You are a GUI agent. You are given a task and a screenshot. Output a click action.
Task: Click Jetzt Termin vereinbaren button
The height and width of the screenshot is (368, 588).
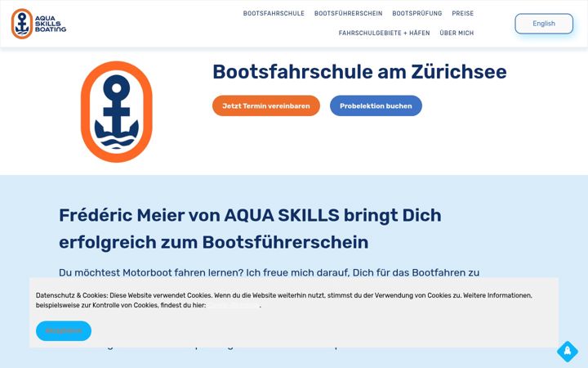point(266,105)
